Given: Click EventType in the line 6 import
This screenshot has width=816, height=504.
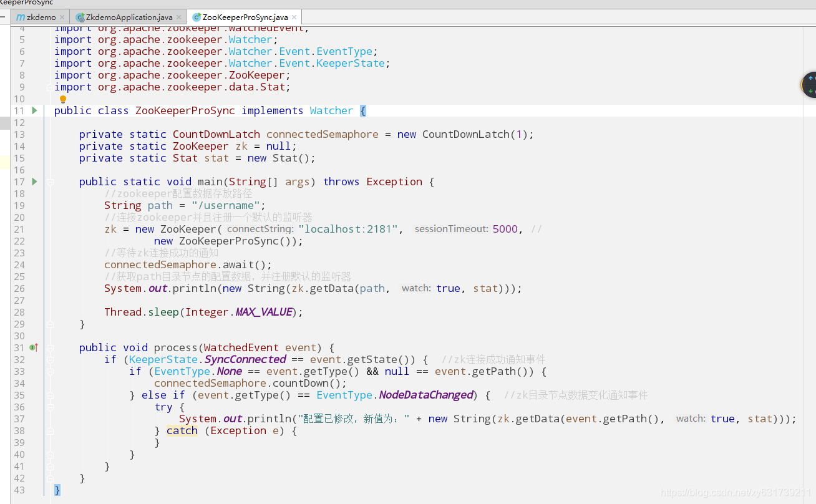Looking at the screenshot, I should pos(344,51).
